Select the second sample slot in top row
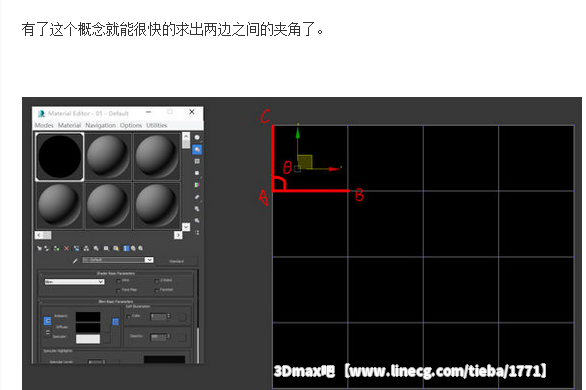 (x=108, y=157)
